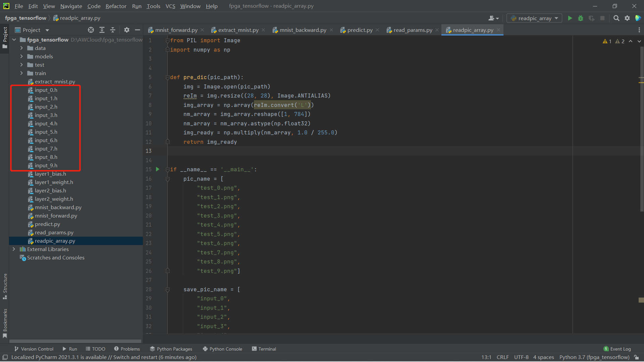Click Project panel horizontal scrollbar
Viewport: 644px width, 362px height.
[75, 342]
